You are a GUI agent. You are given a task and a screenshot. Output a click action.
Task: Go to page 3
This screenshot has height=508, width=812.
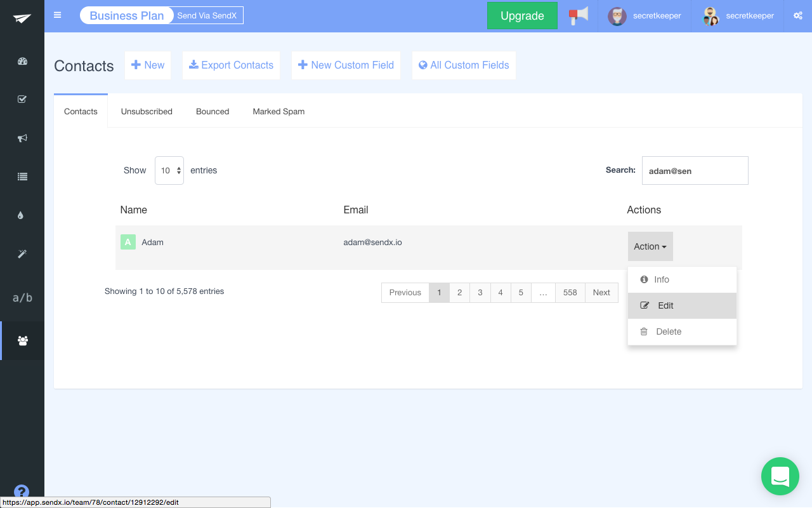coord(480,292)
